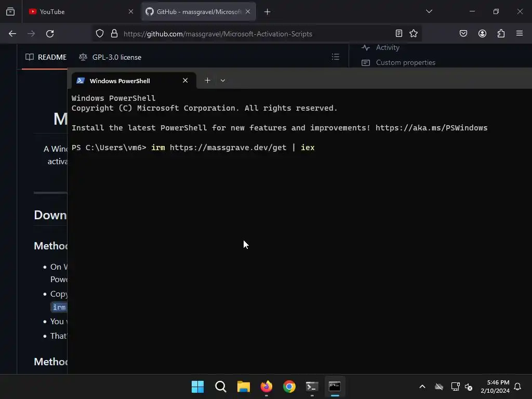The height and width of the screenshot is (399, 532).
Task: View site security padlock info
Action: tap(114, 34)
